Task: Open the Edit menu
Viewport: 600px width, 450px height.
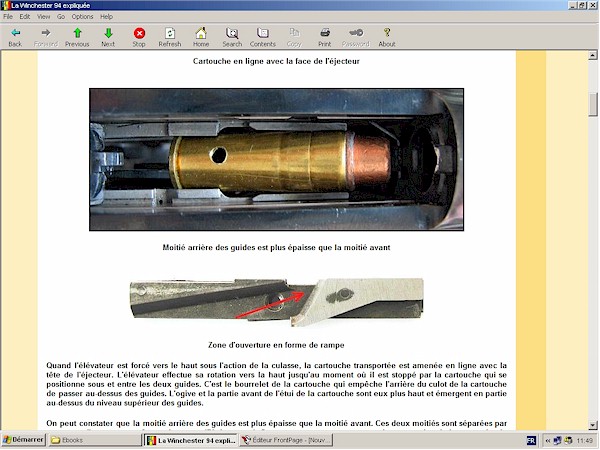Action: tap(25, 17)
